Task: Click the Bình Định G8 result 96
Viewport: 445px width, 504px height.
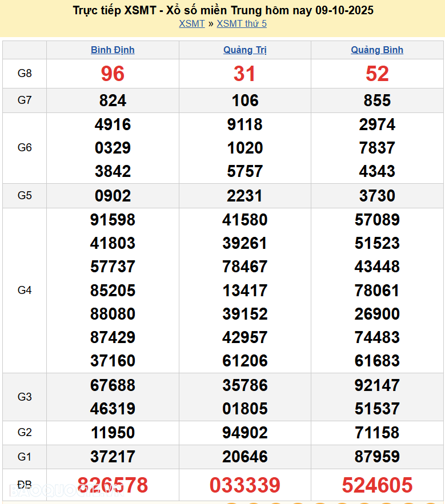Action: (x=113, y=74)
